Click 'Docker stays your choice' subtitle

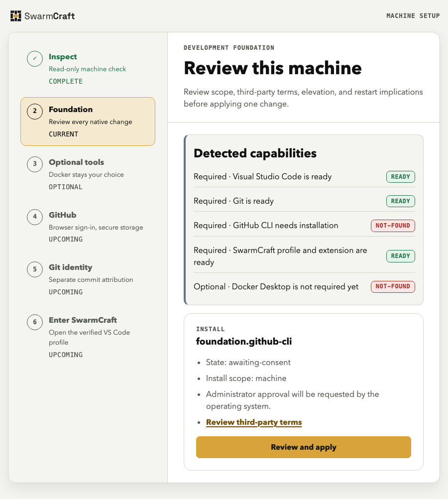(86, 175)
